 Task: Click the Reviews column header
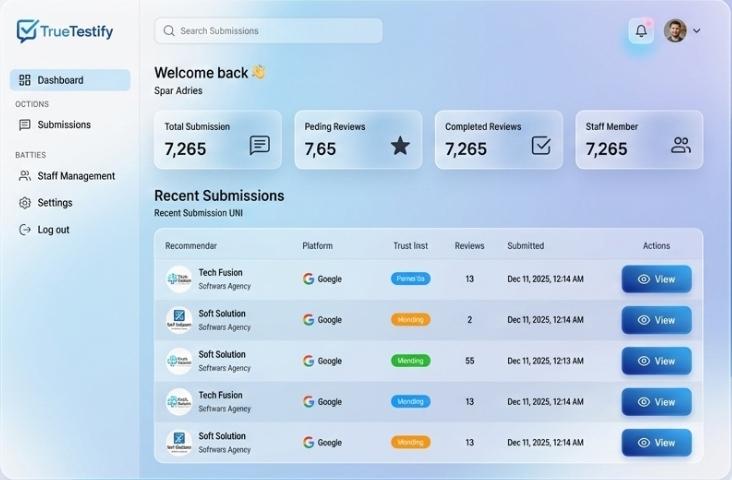[470, 246]
